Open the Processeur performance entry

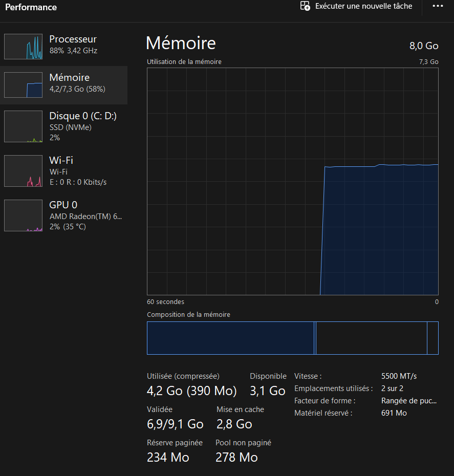(x=73, y=39)
